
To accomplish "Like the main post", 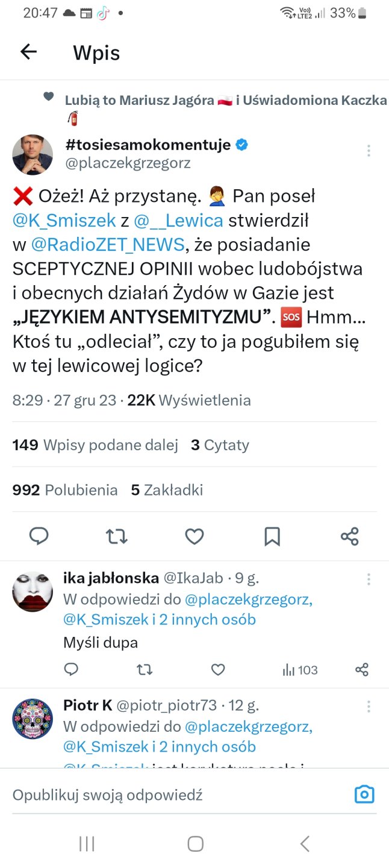I will point(194,536).
